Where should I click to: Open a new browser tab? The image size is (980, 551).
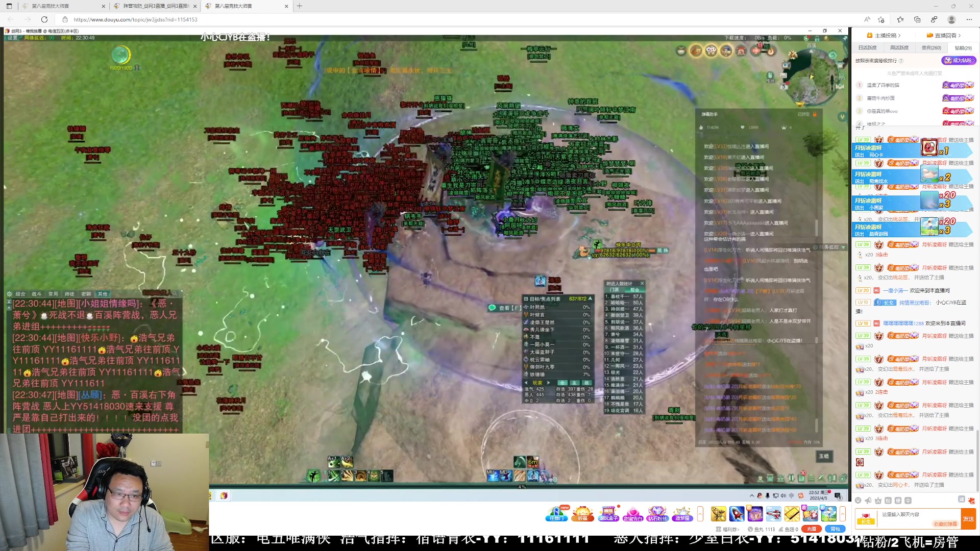[x=300, y=6]
